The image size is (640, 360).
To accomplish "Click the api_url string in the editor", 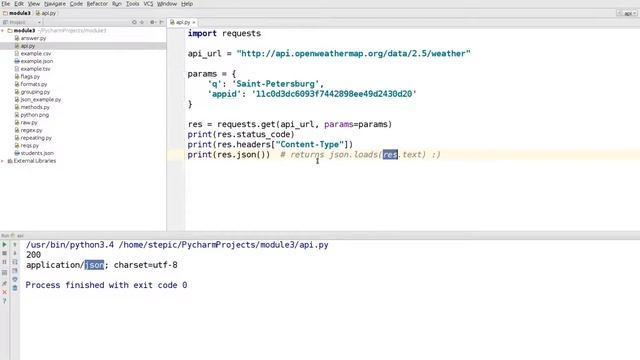I will pyautogui.click(x=353, y=53).
